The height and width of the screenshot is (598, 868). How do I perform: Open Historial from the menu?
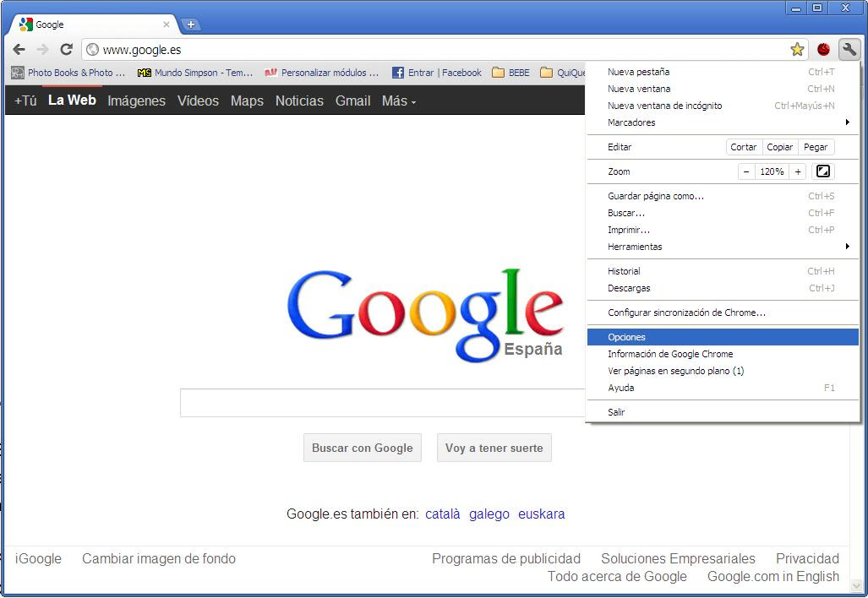tap(723, 271)
